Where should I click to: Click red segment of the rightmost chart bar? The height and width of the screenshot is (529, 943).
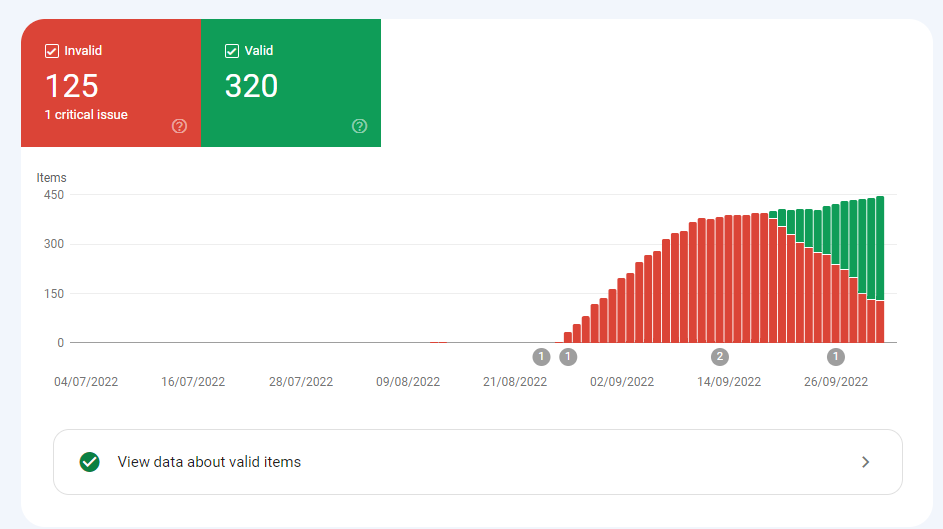tap(880, 322)
